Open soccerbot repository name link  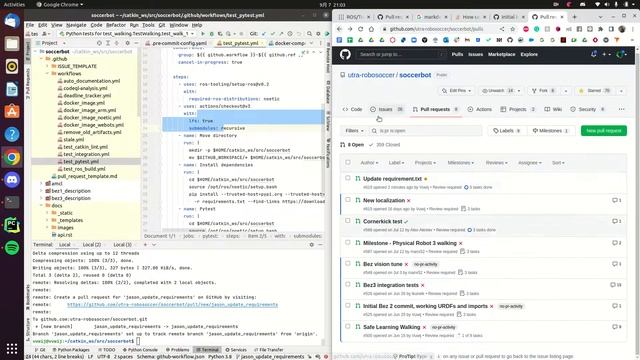click(x=415, y=75)
